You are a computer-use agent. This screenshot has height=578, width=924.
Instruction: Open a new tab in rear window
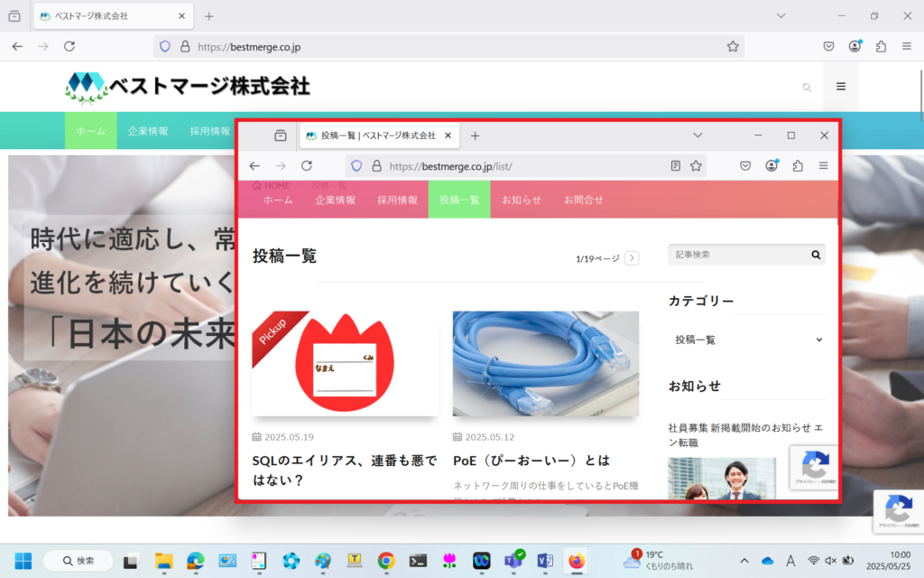208,16
